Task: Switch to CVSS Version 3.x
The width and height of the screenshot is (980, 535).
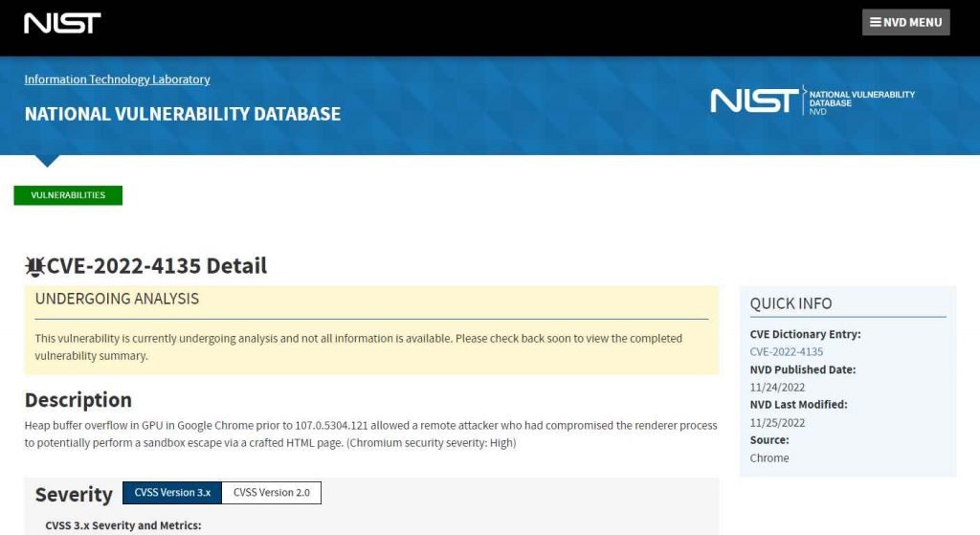Action: coord(172,493)
